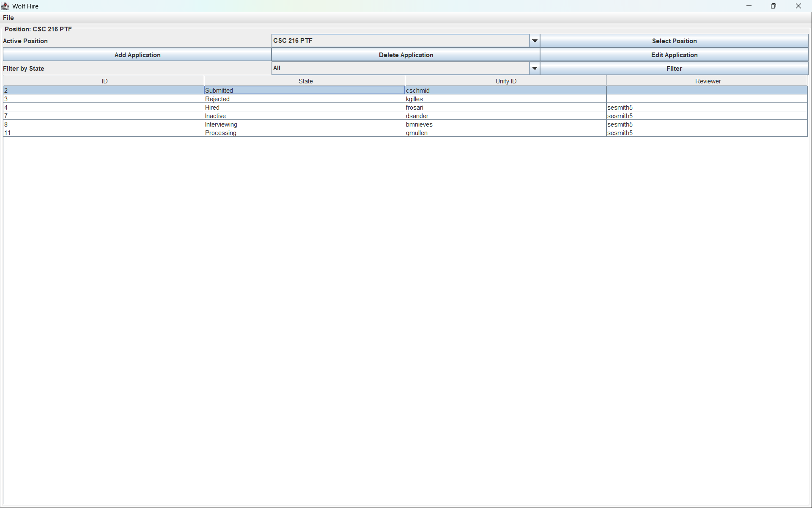Maximize or restore the Wolf Hire window
The image size is (812, 508).
click(x=773, y=6)
